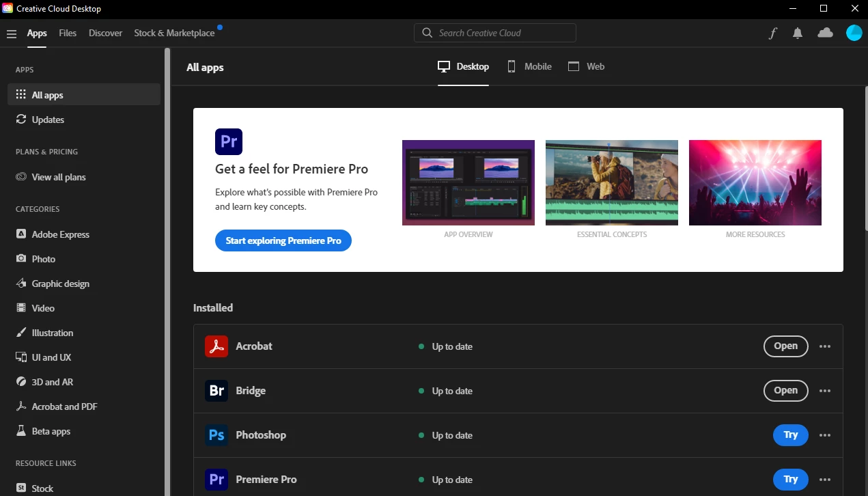The image size is (868, 496).
Task: Click the Installed section heading
Action: (213, 307)
